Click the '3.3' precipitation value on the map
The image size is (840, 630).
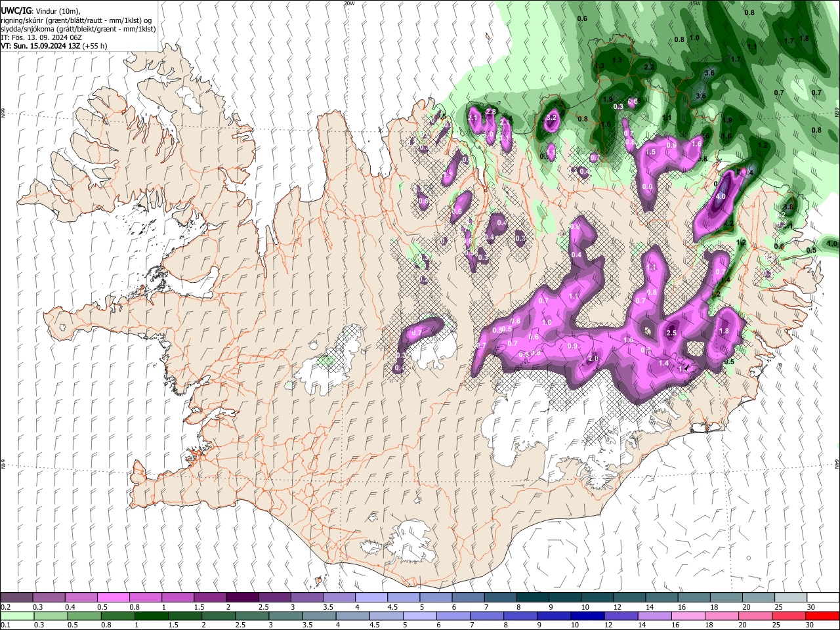[617, 60]
